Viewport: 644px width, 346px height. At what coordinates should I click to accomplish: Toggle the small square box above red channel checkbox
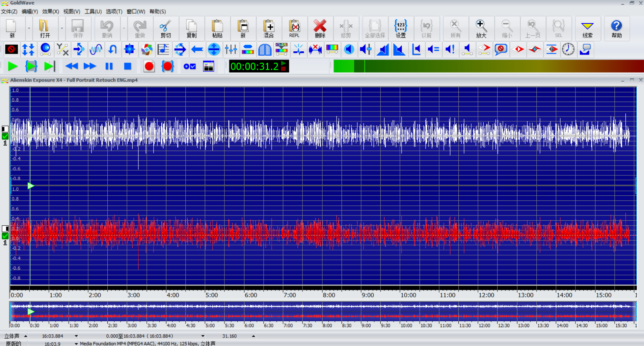pos(5,229)
